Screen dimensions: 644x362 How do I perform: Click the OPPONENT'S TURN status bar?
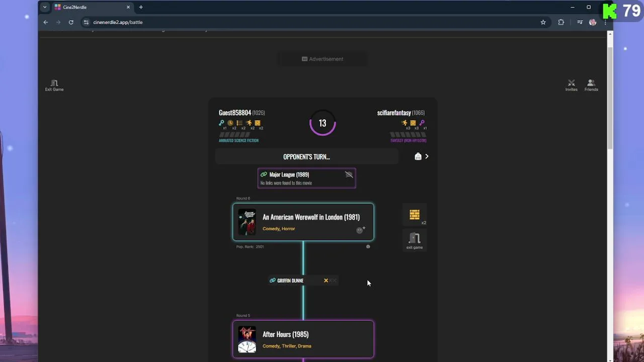pyautogui.click(x=307, y=157)
